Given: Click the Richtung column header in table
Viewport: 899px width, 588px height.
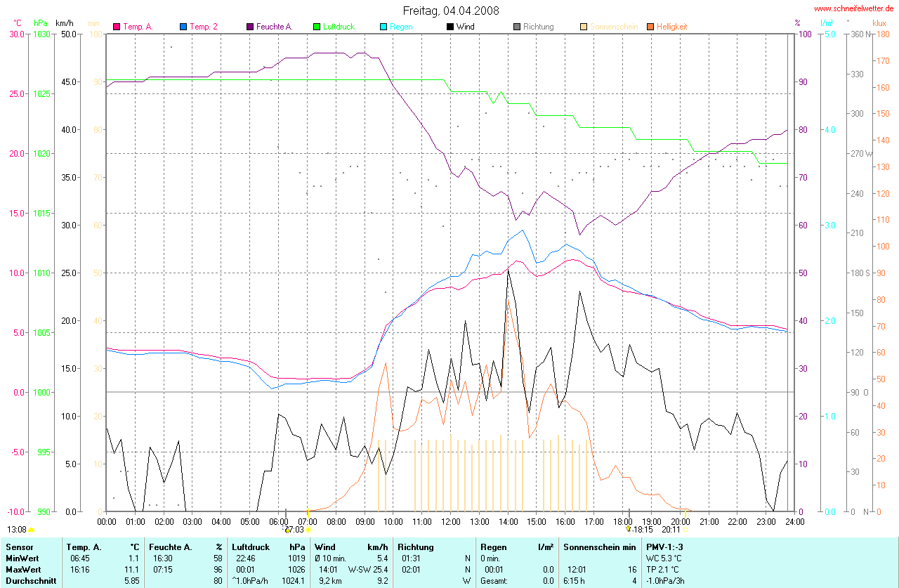Looking at the screenshot, I should [416, 547].
